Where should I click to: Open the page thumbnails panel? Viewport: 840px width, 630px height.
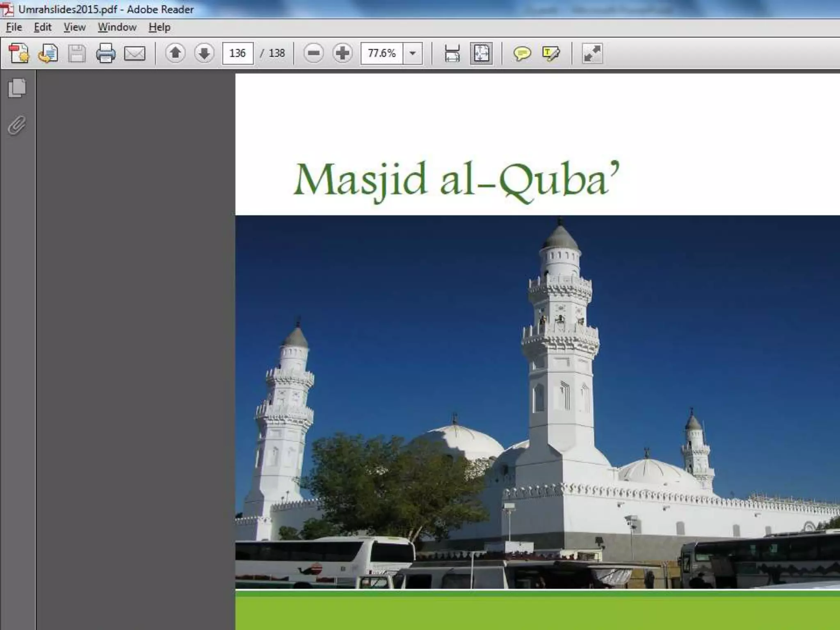pyautogui.click(x=17, y=88)
